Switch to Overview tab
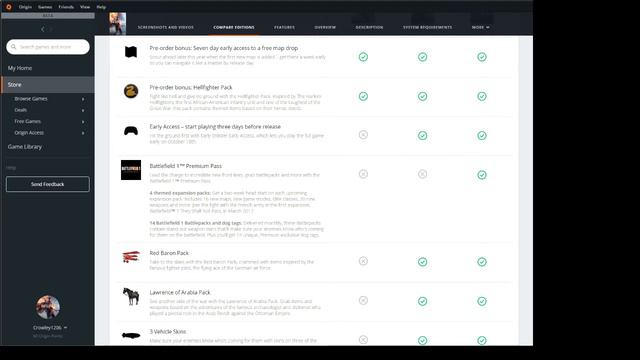This screenshot has width=640, height=360. click(325, 27)
